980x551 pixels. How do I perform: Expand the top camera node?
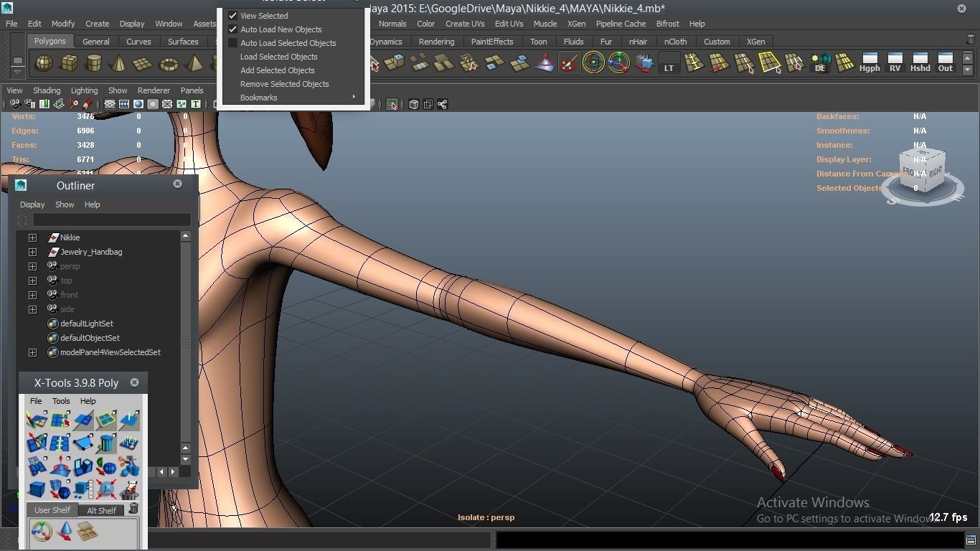(x=32, y=281)
